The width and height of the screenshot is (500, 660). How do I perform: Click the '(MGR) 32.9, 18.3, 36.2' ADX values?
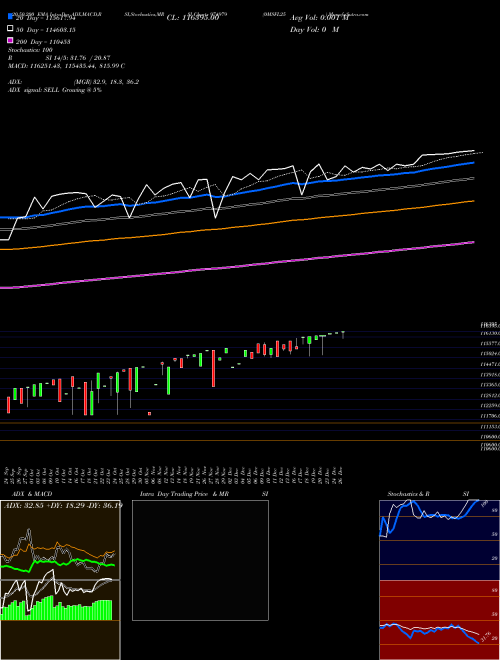pos(106,82)
